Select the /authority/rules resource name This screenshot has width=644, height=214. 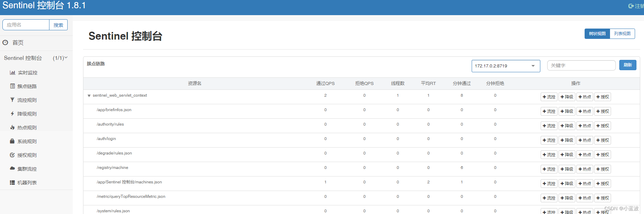(x=110, y=125)
